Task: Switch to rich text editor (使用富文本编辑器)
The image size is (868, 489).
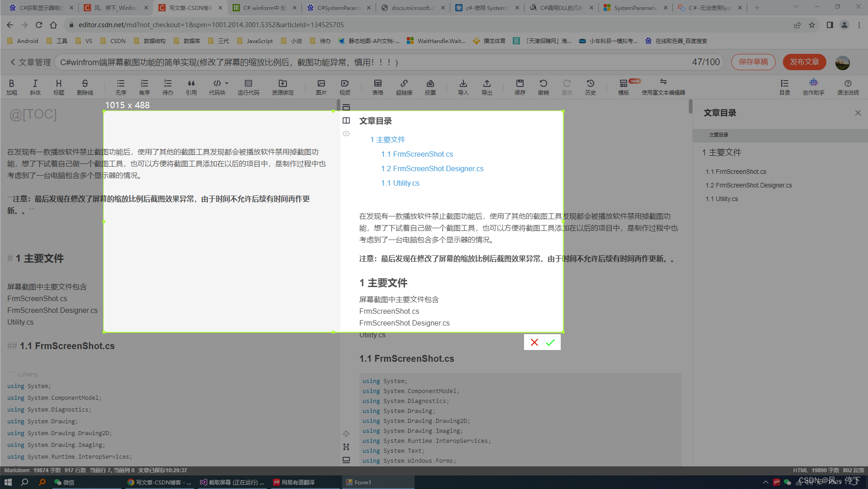Action: coord(663,87)
